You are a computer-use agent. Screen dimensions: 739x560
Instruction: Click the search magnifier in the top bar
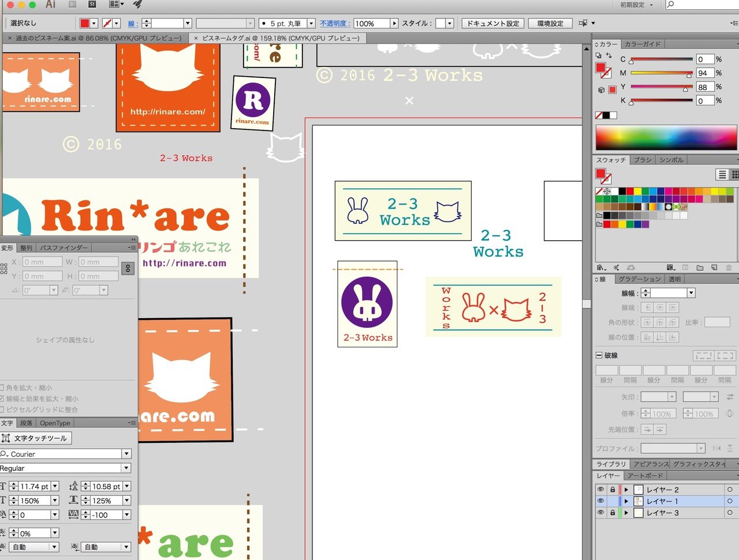(671, 4)
